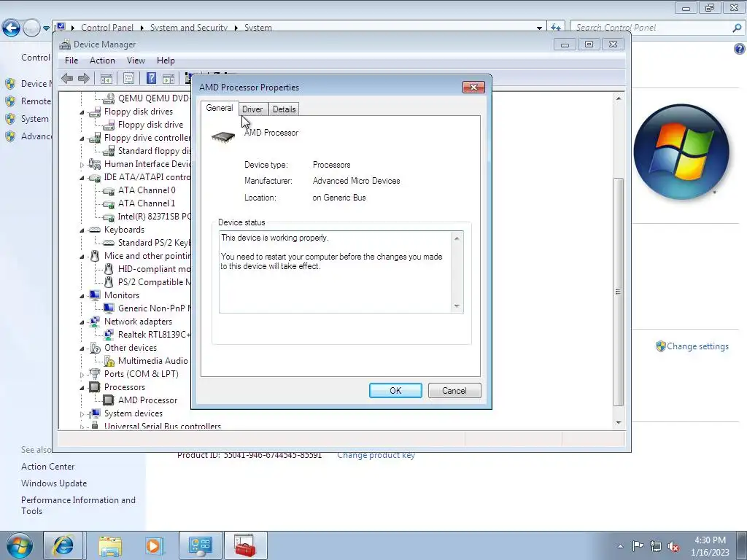Click the scroll up arrow of device tree

[619, 98]
